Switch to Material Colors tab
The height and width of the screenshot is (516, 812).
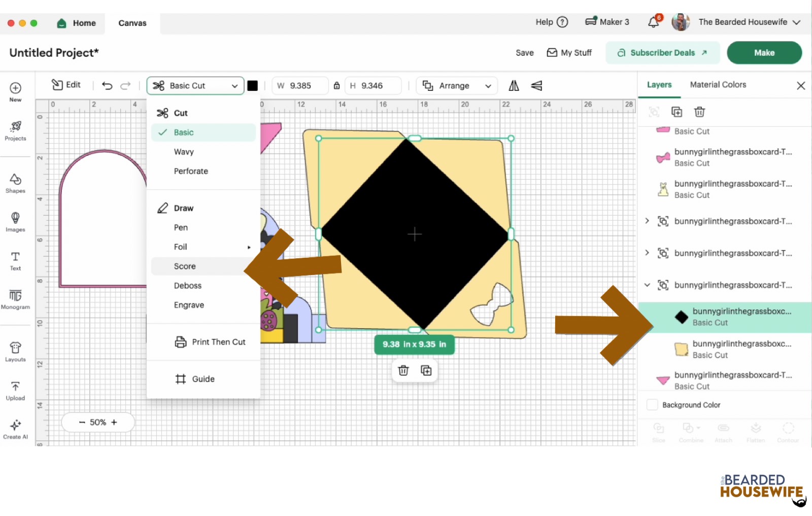point(718,85)
